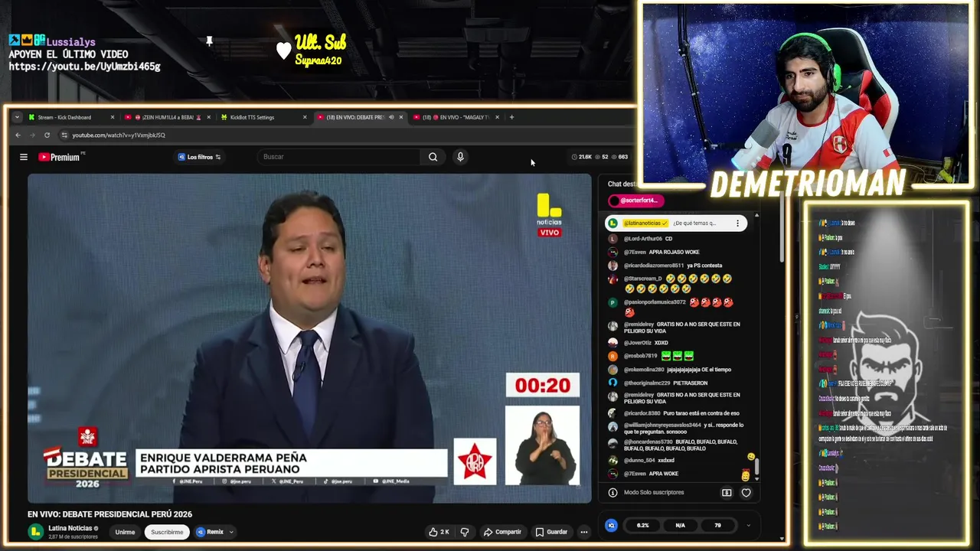Expand the chevron next to the 79 stat

(748, 525)
